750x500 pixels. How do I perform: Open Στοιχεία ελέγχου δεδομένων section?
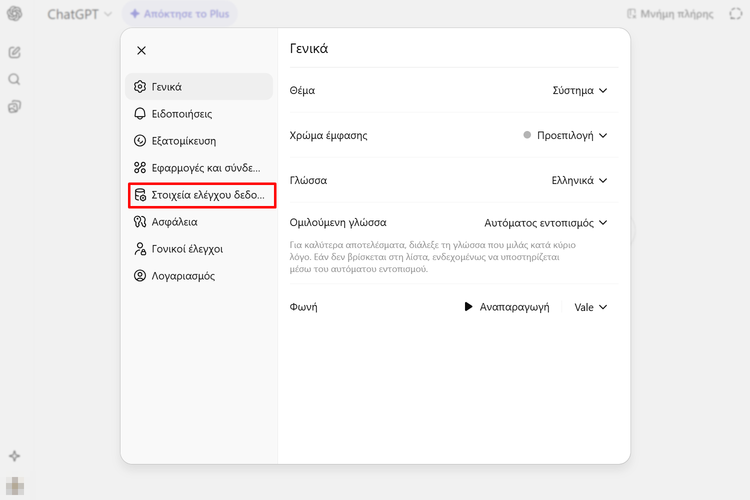point(200,195)
